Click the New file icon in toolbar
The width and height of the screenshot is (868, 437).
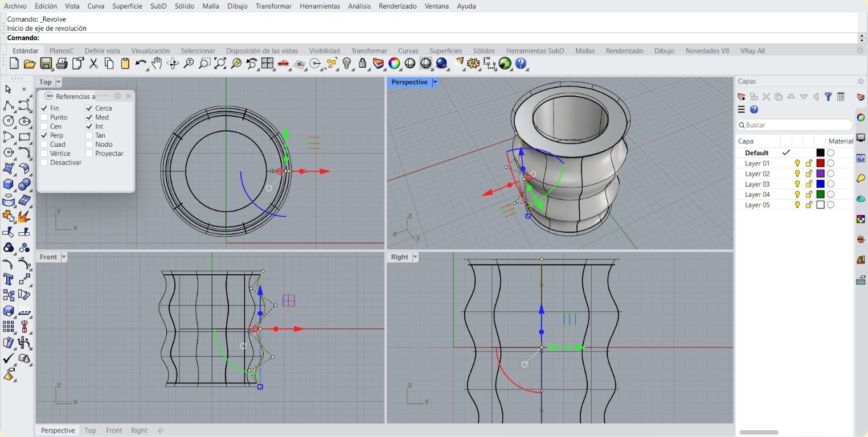click(14, 64)
